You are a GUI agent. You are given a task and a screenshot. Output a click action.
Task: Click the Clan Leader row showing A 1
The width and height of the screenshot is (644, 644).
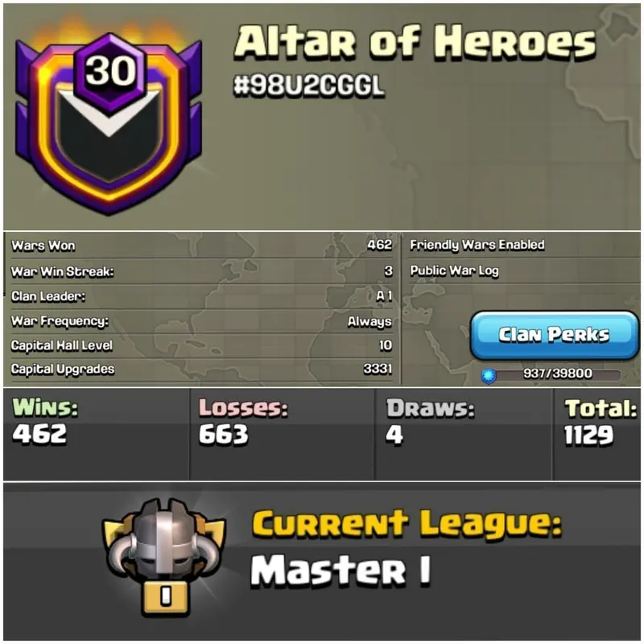(x=202, y=296)
